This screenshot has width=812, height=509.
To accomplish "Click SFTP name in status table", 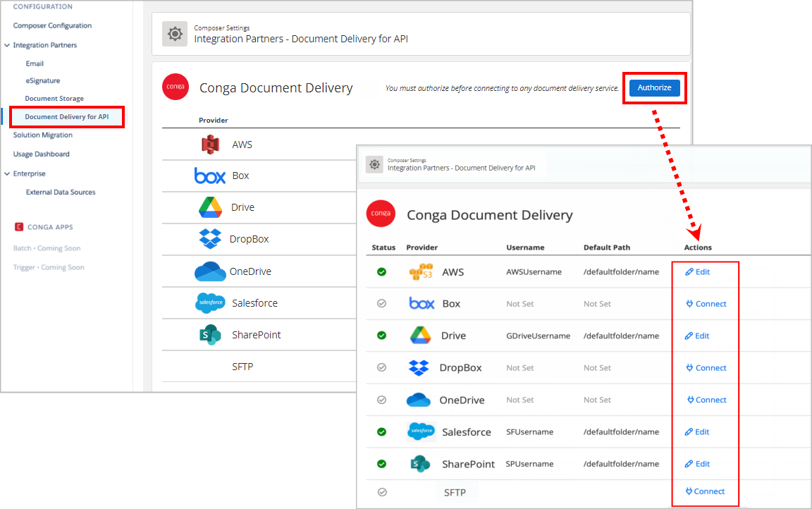I will [x=455, y=492].
